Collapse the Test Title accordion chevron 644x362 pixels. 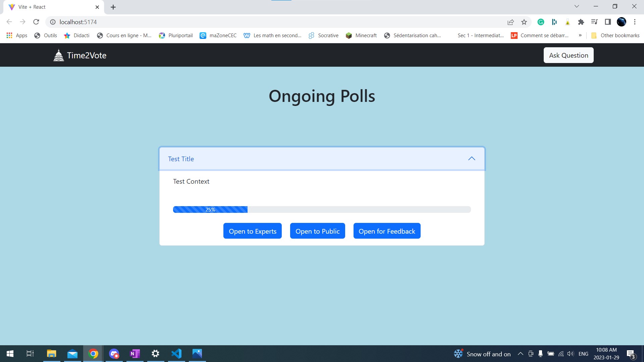[472, 159]
